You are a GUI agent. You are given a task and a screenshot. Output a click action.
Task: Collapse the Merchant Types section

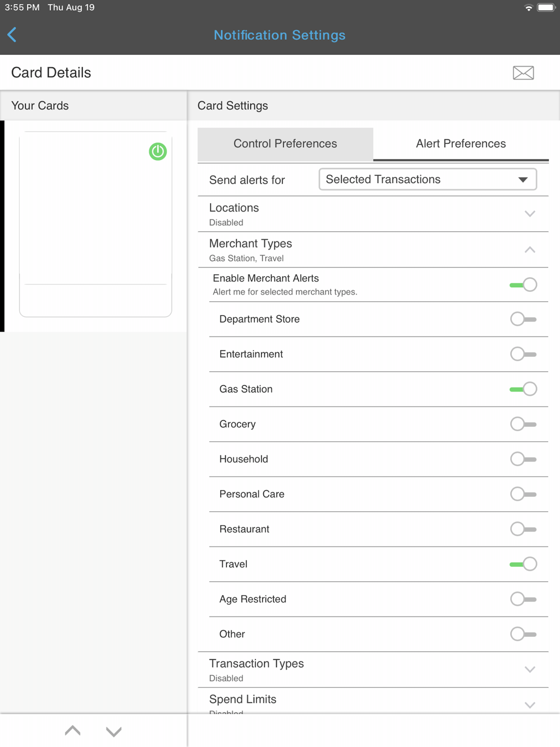point(529,250)
